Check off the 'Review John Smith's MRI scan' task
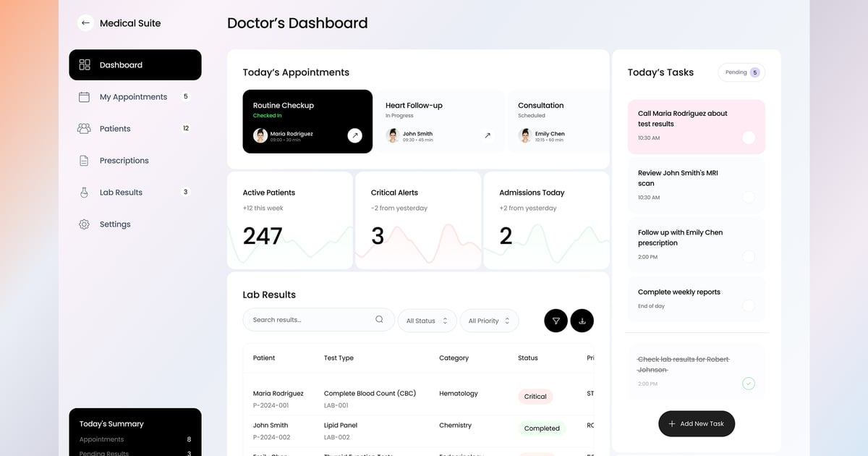Viewport: 868px width, 456px height. pyautogui.click(x=749, y=197)
